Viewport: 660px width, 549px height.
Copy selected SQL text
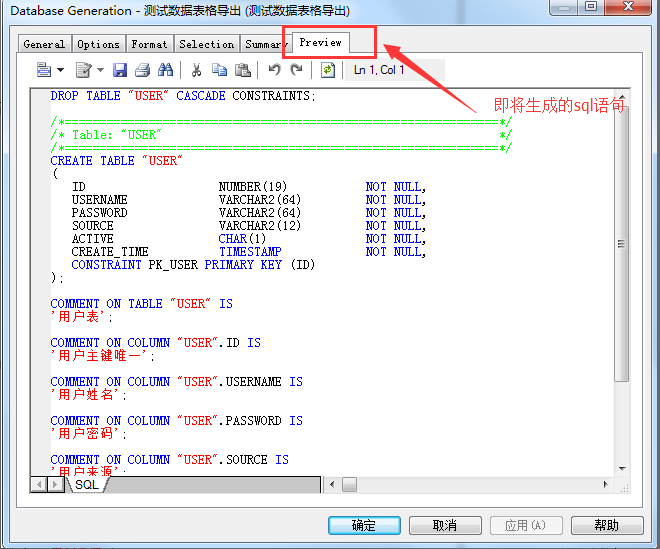(219, 70)
